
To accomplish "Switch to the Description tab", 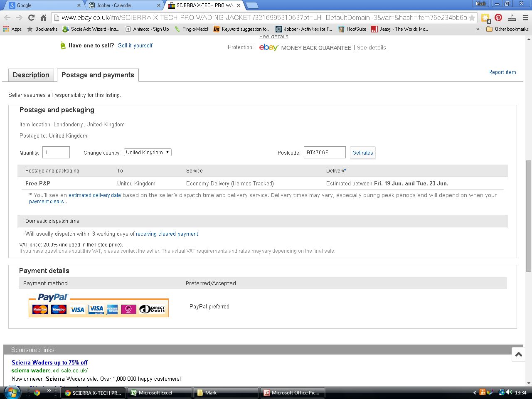I will [31, 75].
